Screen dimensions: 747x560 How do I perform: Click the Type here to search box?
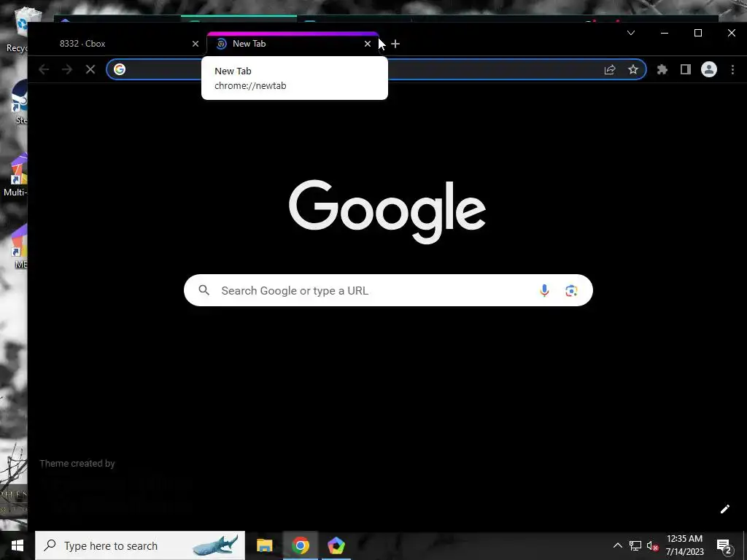(x=140, y=545)
